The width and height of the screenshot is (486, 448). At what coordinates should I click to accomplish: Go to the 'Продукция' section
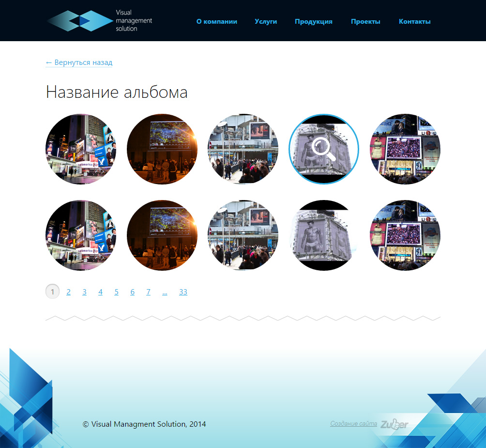tap(314, 21)
